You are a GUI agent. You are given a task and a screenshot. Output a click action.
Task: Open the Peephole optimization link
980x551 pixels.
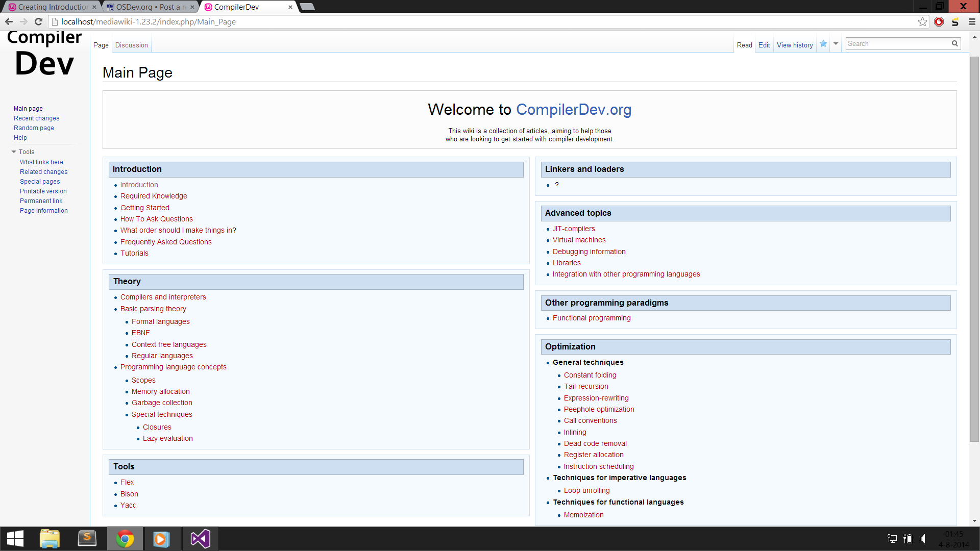tap(599, 409)
